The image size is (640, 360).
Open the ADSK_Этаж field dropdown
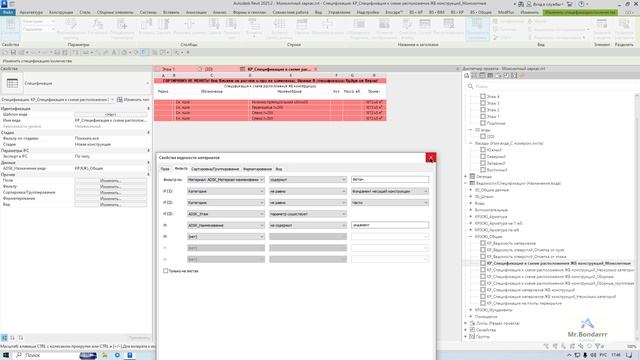click(226, 214)
